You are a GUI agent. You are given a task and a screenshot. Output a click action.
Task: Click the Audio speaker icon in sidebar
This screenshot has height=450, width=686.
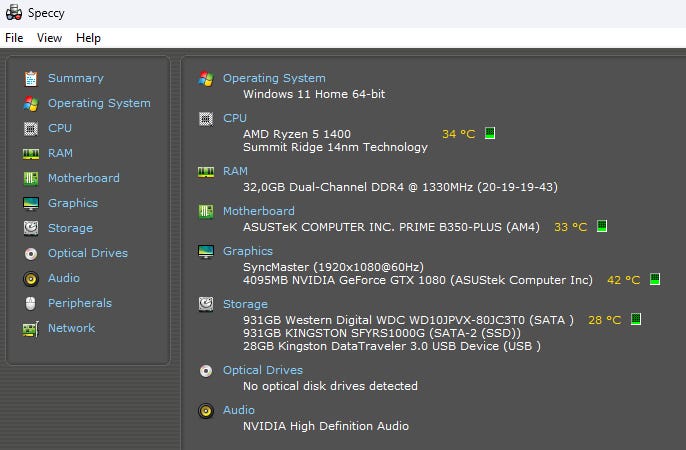31,279
